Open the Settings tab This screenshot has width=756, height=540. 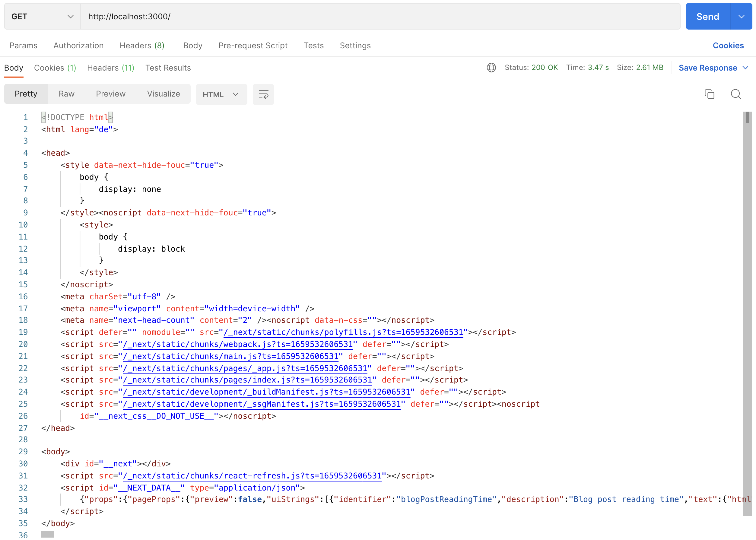click(x=355, y=46)
